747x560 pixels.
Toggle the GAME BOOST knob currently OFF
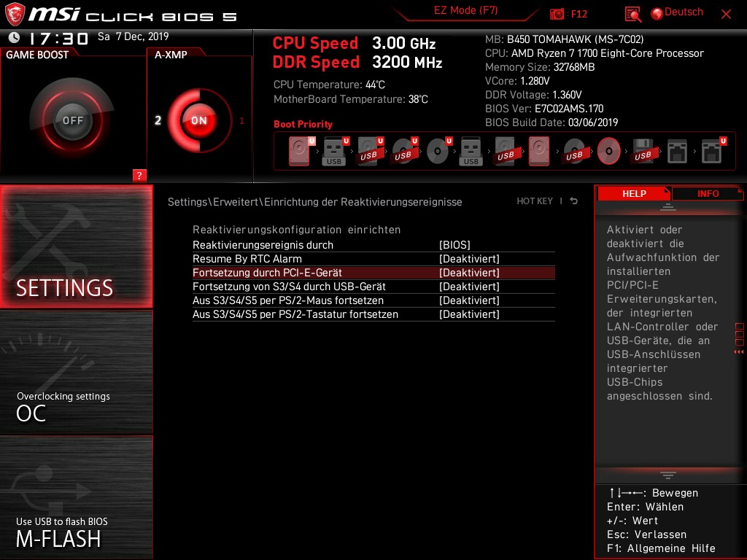(72, 120)
